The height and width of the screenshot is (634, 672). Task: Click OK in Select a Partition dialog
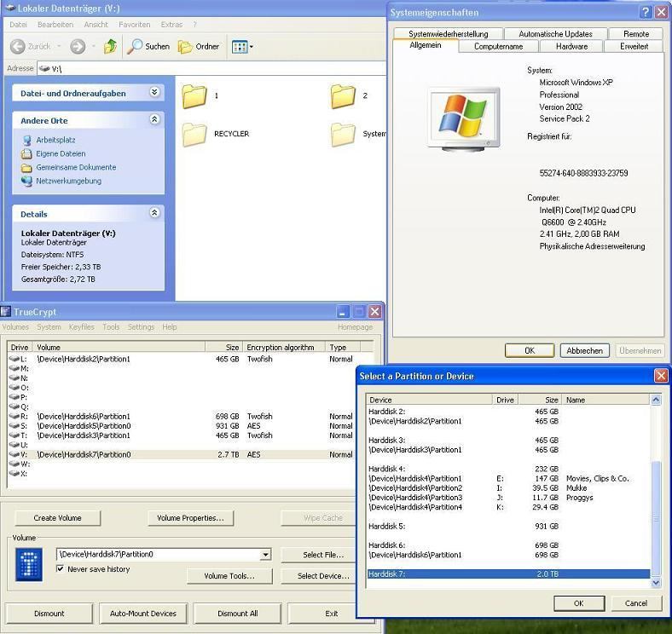pos(578,603)
